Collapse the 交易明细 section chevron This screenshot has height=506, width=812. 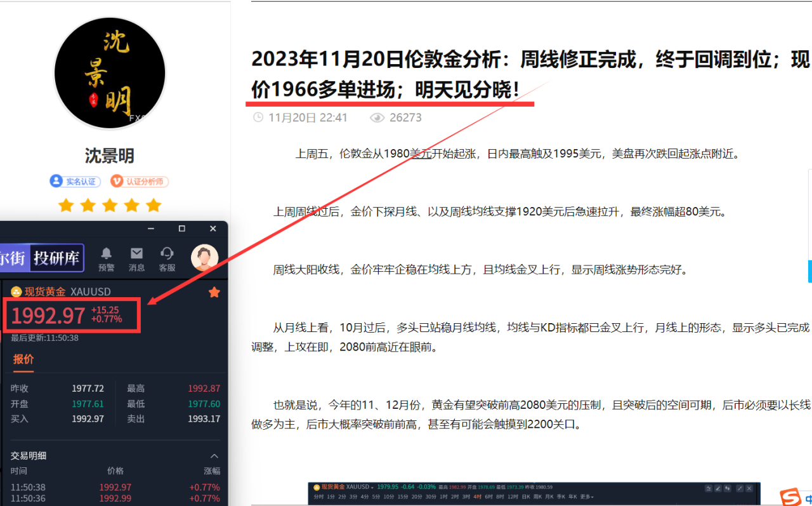pos(214,456)
